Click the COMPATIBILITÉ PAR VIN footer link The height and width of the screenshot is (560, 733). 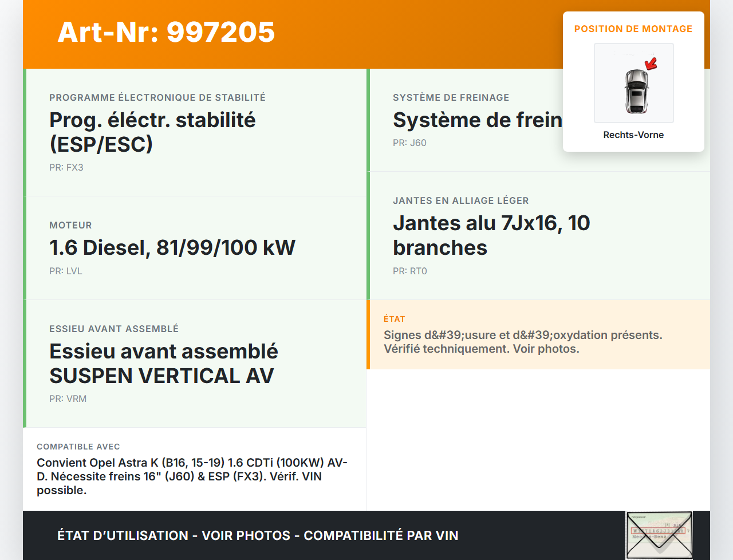[382, 535]
